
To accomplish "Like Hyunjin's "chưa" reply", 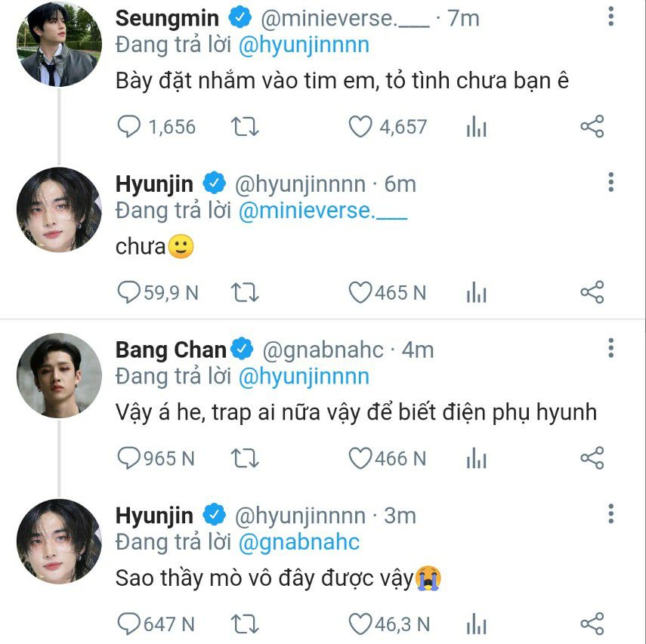I will point(360,292).
